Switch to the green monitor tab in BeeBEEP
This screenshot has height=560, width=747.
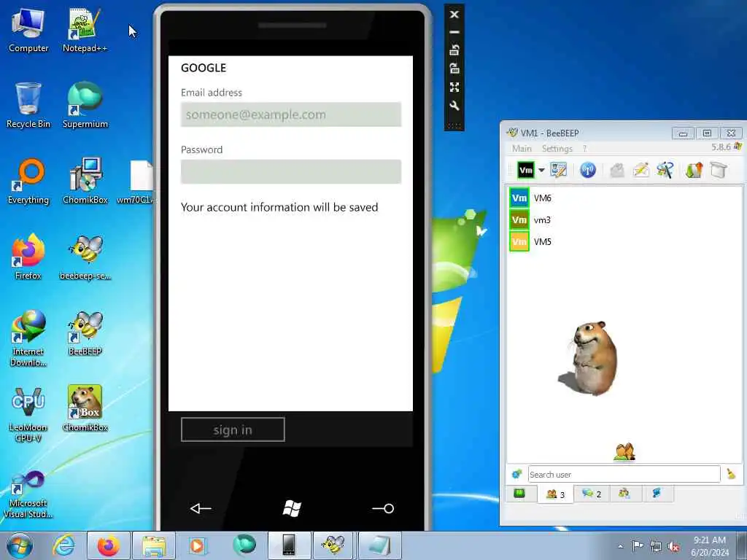pyautogui.click(x=519, y=494)
